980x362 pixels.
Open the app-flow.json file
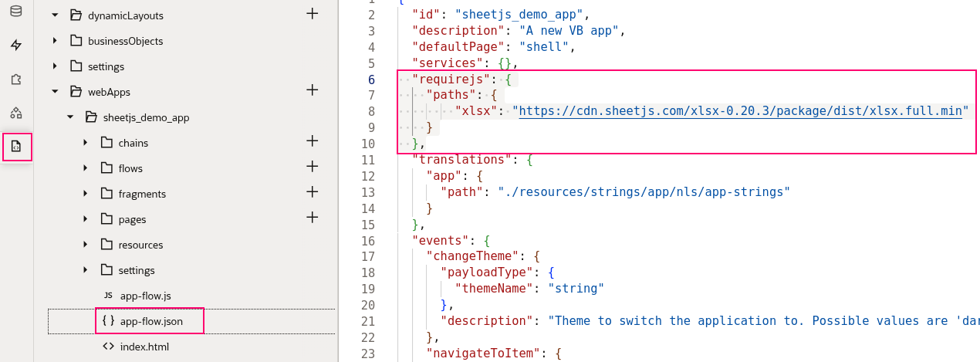tap(150, 321)
